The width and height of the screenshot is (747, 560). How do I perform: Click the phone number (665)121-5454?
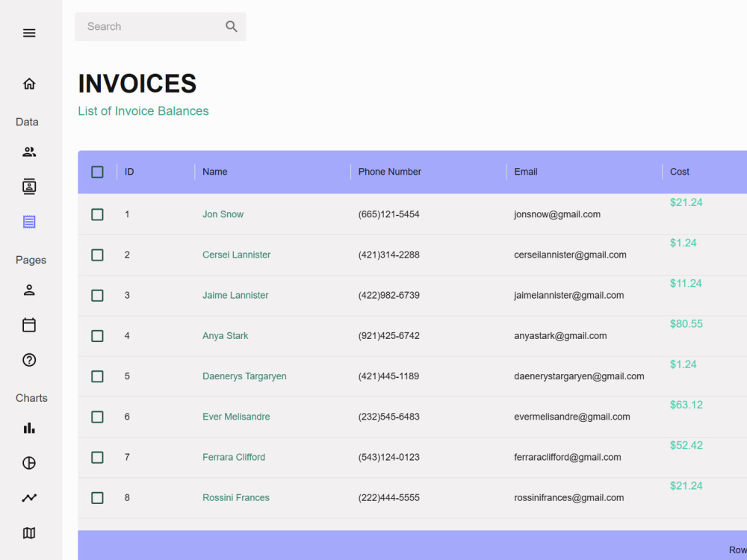point(388,214)
